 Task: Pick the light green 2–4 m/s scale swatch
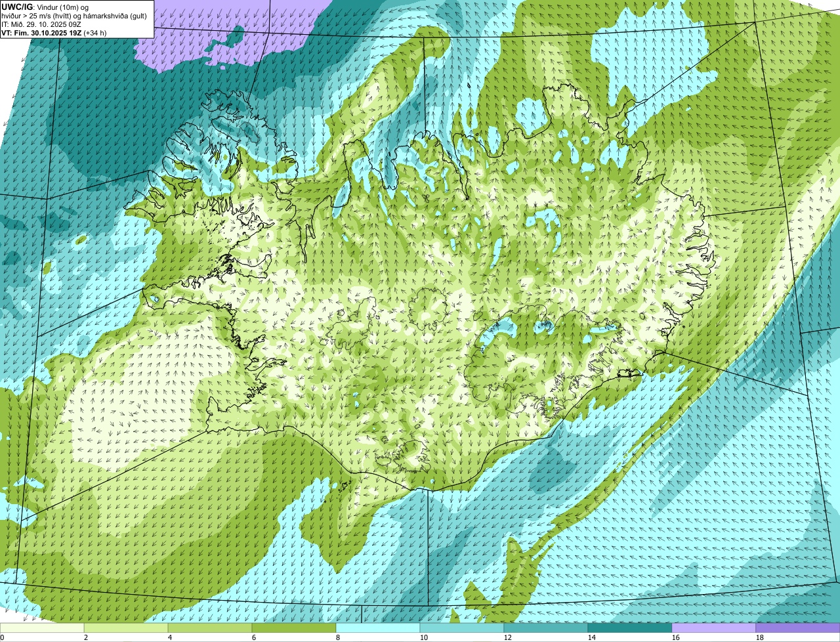point(126,628)
